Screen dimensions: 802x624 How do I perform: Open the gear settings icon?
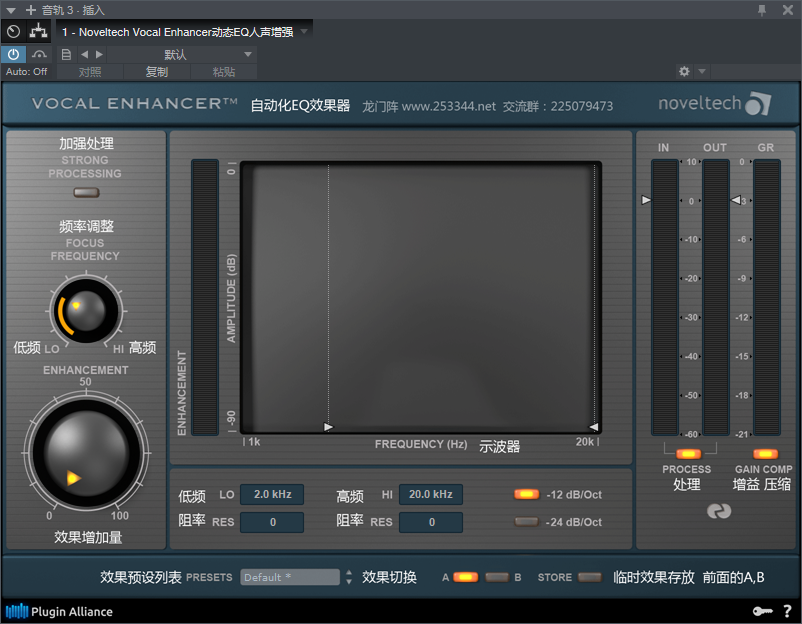click(x=684, y=71)
